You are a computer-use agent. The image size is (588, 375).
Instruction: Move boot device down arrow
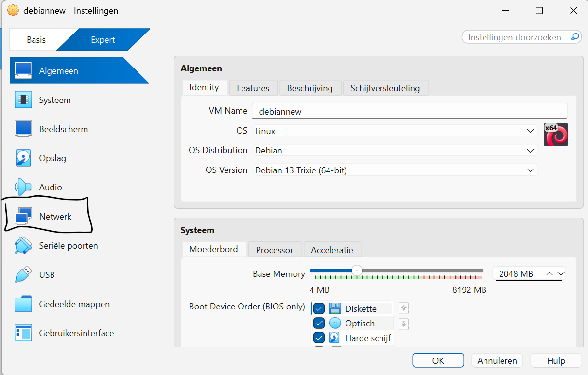point(404,324)
